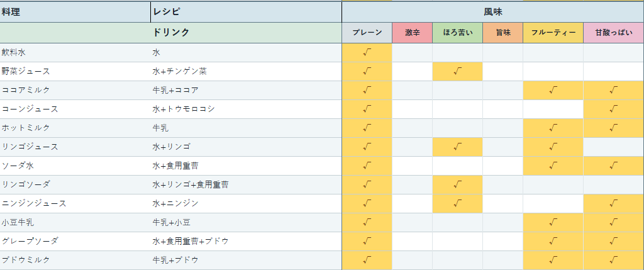Viewport: 644px width, 270px height.
Task: Click the 水+食用重曹+ブドウ recipe cell
Action: [246, 242]
